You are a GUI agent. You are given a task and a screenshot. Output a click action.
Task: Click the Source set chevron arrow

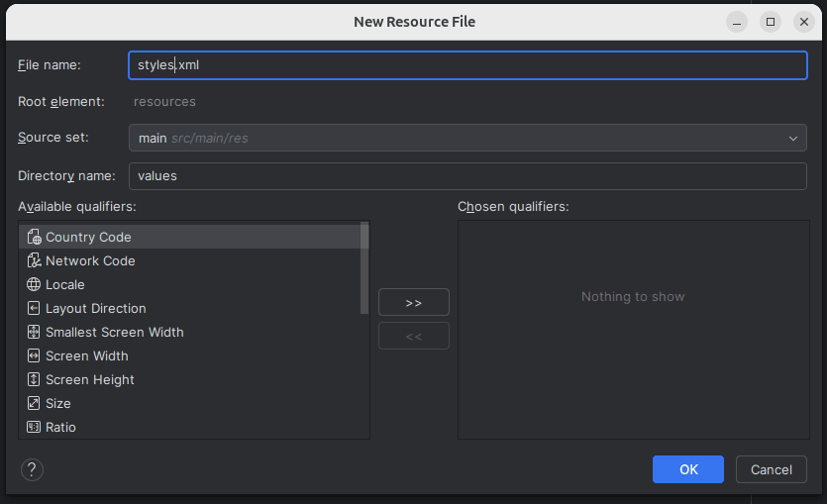(x=792, y=138)
